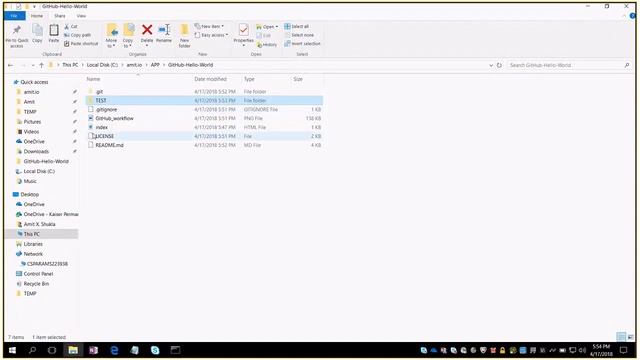
Task: Click in Search GitHub-Hello-World box
Action: pyautogui.click(x=565, y=65)
